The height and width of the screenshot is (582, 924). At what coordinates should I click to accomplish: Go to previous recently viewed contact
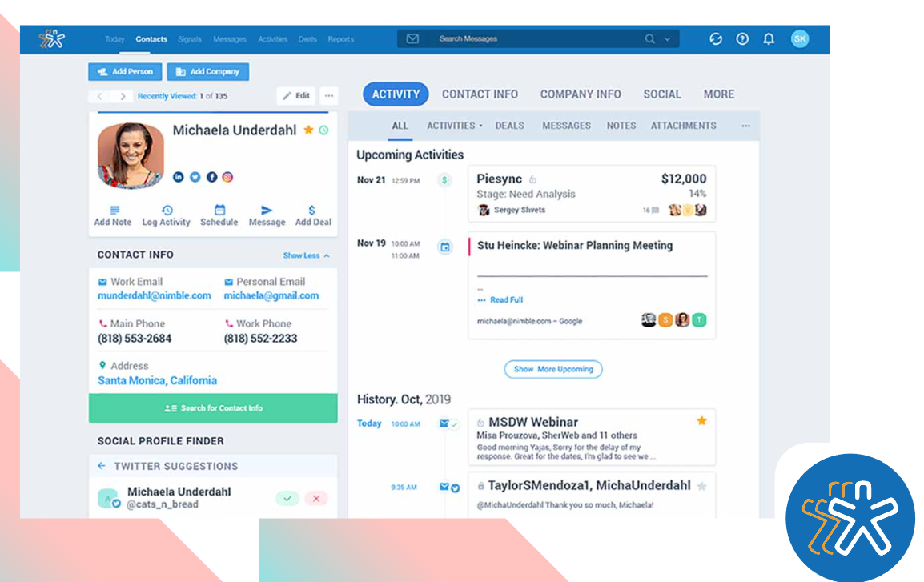coord(99,96)
